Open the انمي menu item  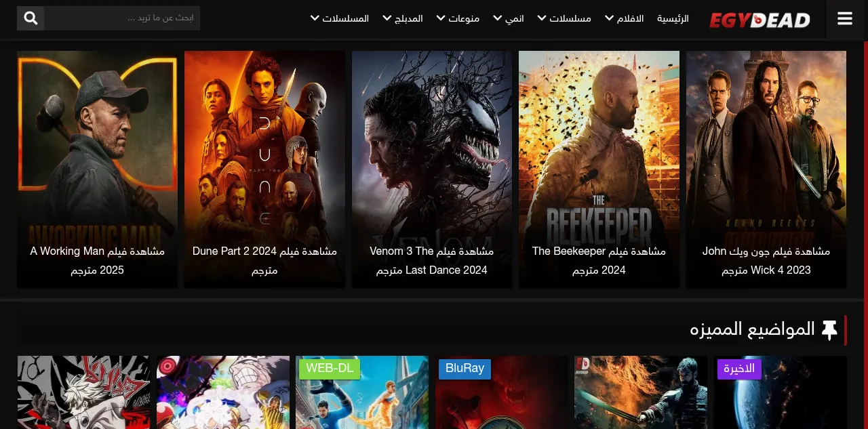point(515,18)
